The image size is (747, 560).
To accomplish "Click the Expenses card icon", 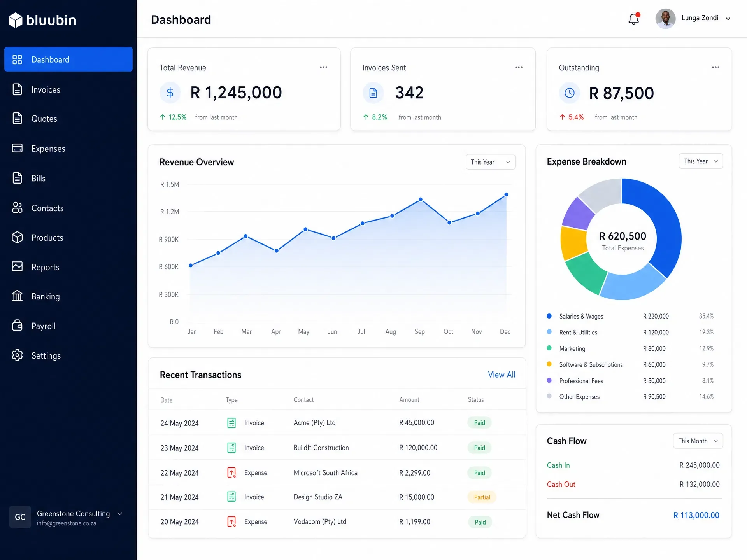I will (x=17, y=148).
